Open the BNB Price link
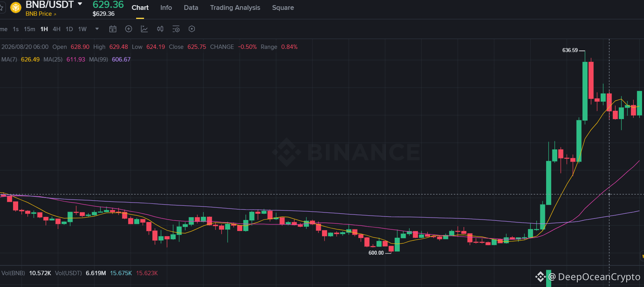 pyautogui.click(x=41, y=14)
